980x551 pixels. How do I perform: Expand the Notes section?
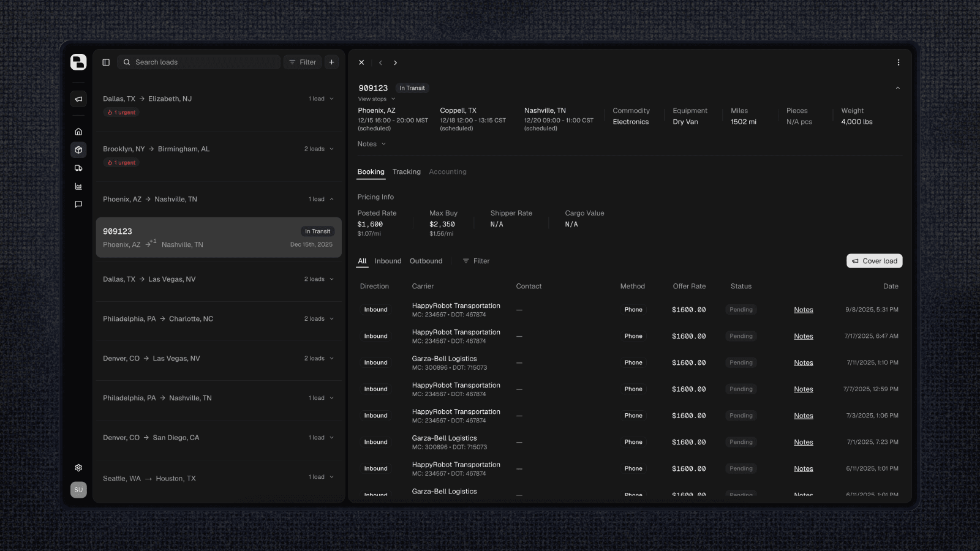click(372, 144)
